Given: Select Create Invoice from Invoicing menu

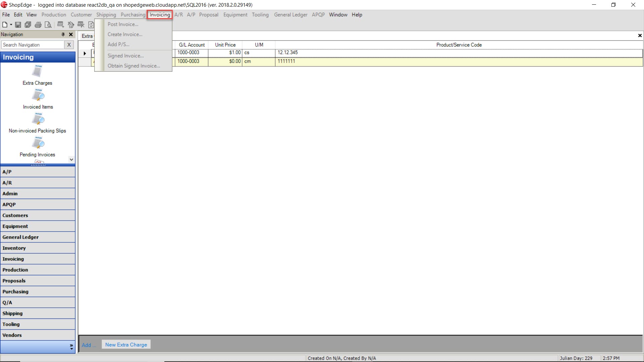Looking at the screenshot, I should coord(125,34).
